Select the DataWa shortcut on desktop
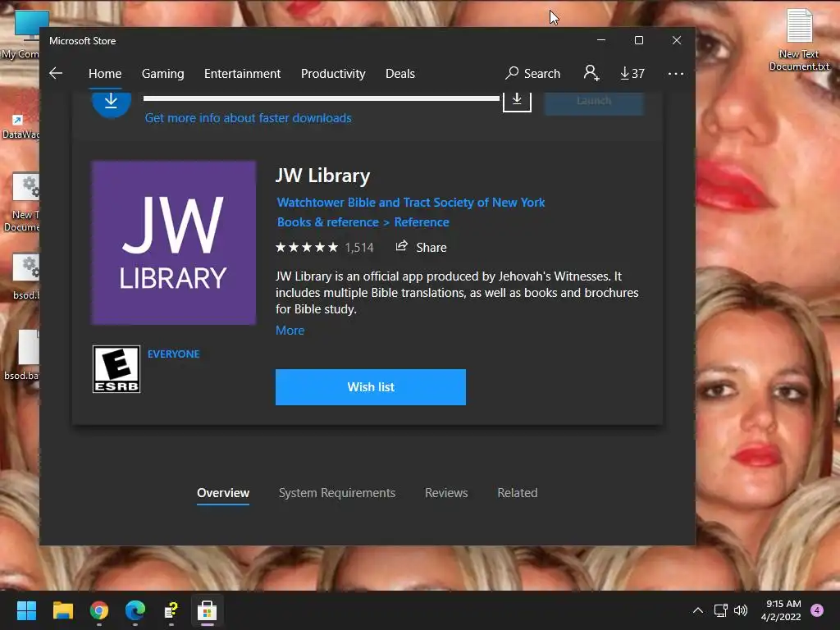This screenshot has height=630, width=840. (x=21, y=127)
